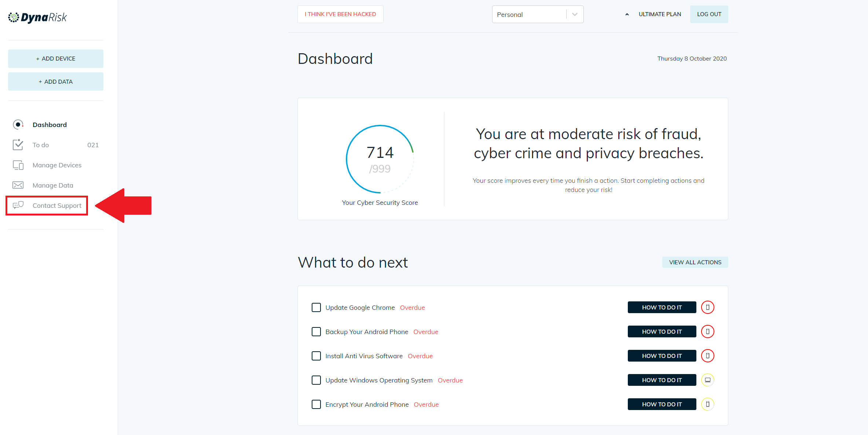Screen dimensions: 868x435
Task: Expand the Ultimate Plan caret arrow
Action: 627,15
